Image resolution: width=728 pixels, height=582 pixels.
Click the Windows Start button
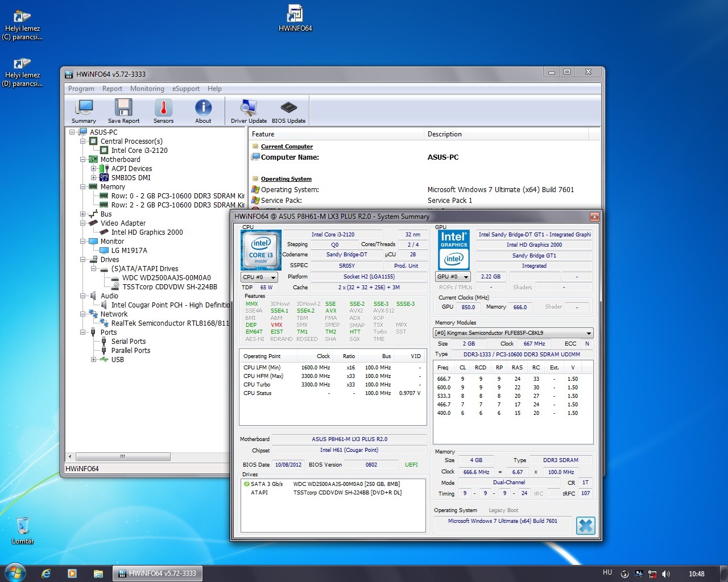(x=15, y=572)
